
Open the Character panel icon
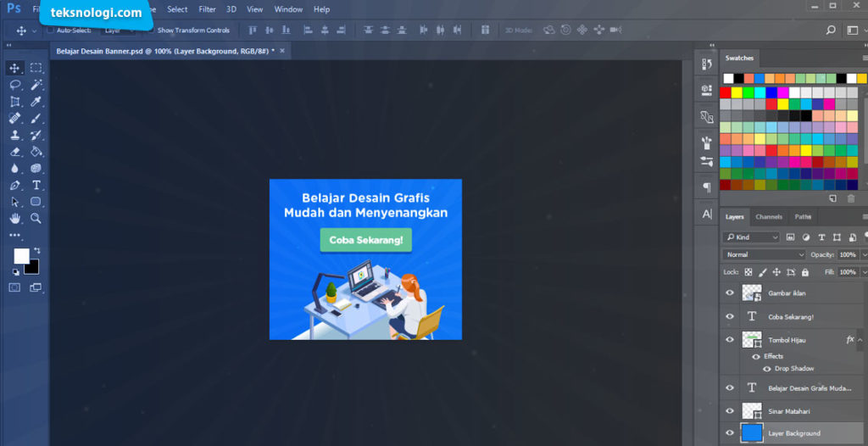707,215
